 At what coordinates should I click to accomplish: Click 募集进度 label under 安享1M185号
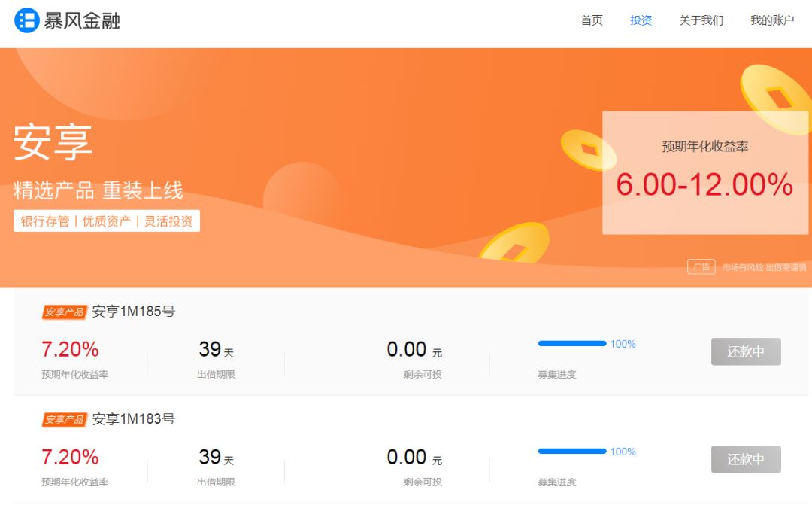click(557, 374)
